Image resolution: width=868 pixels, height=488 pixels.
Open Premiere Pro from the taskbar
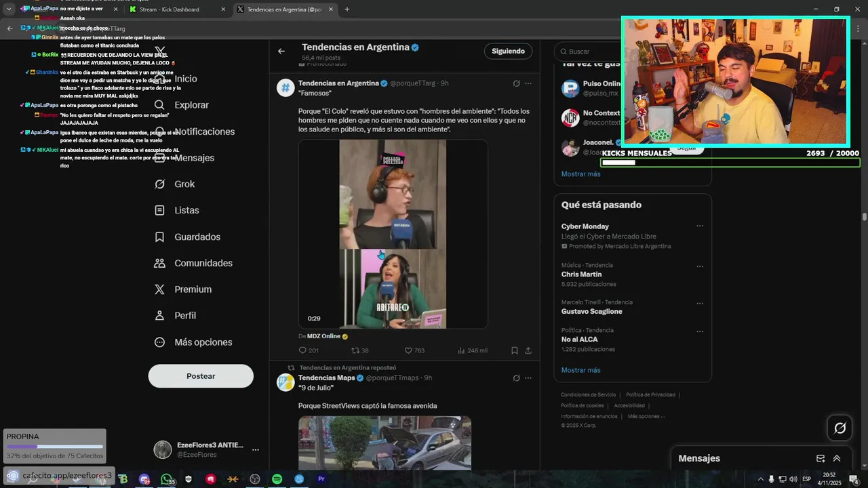pos(321,479)
